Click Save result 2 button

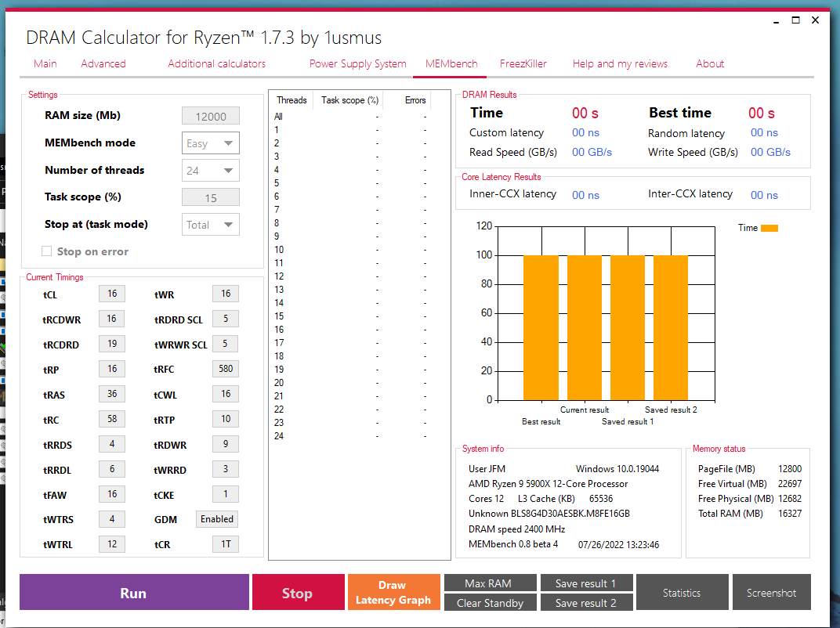586,602
